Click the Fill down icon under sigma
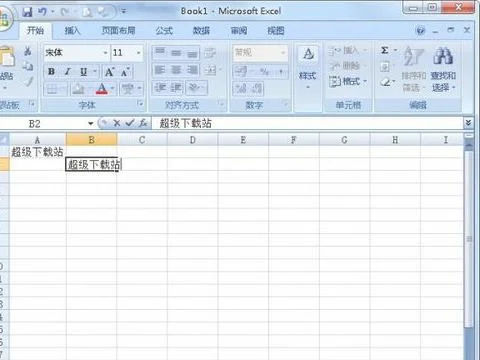This screenshot has height=360, width=480. point(385,67)
